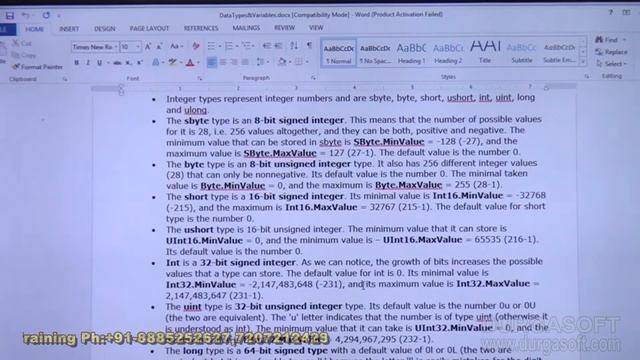Open the HOME ribbon tab
The width and height of the screenshot is (640, 360).
(x=34, y=29)
